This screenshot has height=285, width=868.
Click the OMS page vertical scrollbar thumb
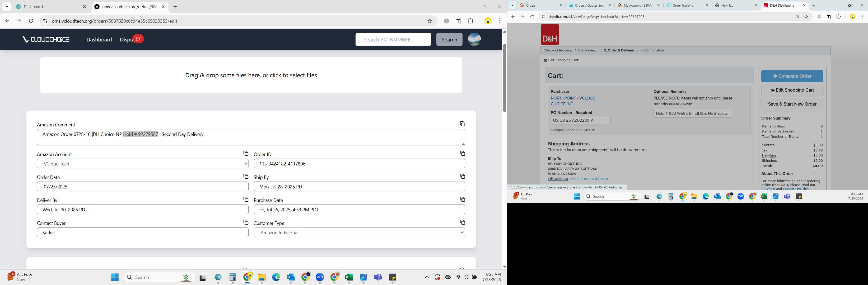pos(505,78)
